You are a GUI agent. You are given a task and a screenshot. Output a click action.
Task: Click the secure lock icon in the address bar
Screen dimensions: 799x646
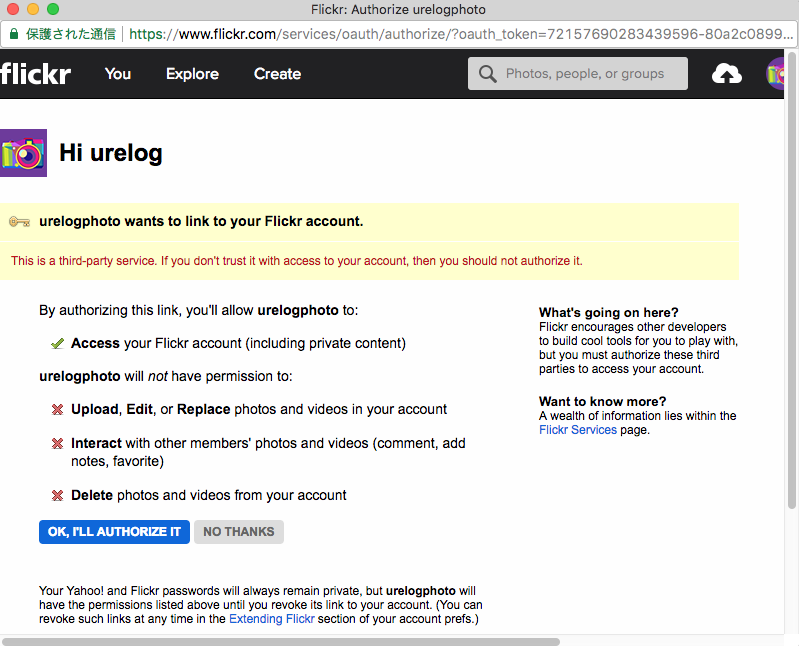pyautogui.click(x=14, y=34)
